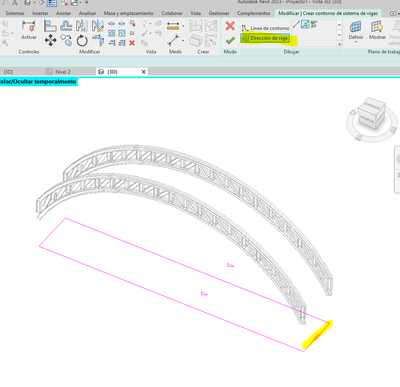The image size is (400, 387).
Task: Click the Mostrar work plane icon
Action: click(377, 30)
